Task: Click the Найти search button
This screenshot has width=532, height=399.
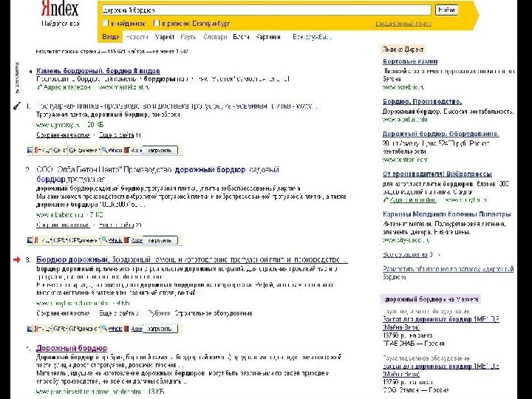Action: (446, 10)
